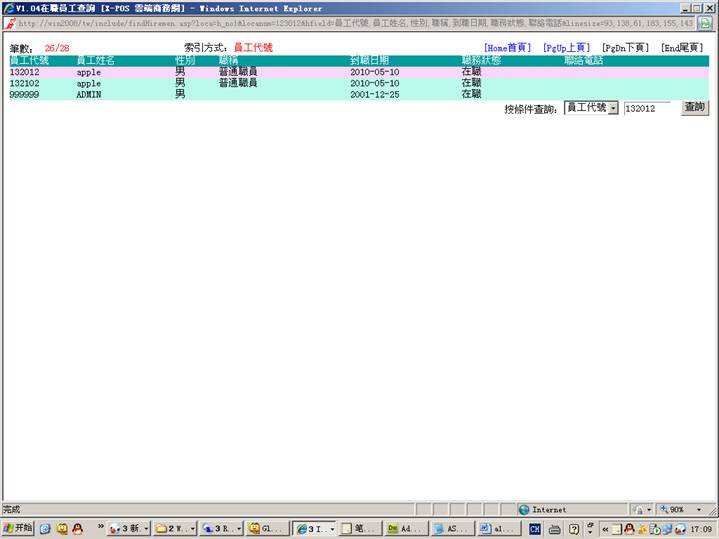
Task: Go to first page via Home首頁 link
Action: click(x=507, y=48)
